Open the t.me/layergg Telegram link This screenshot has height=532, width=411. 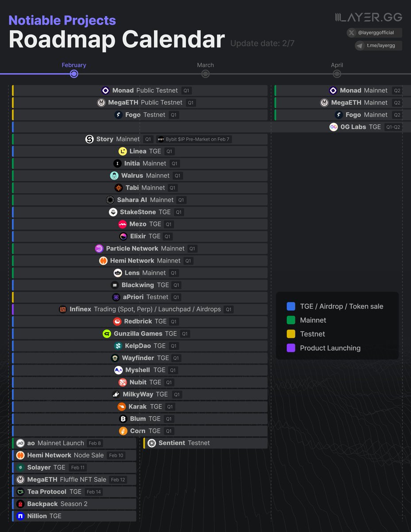tap(377, 45)
